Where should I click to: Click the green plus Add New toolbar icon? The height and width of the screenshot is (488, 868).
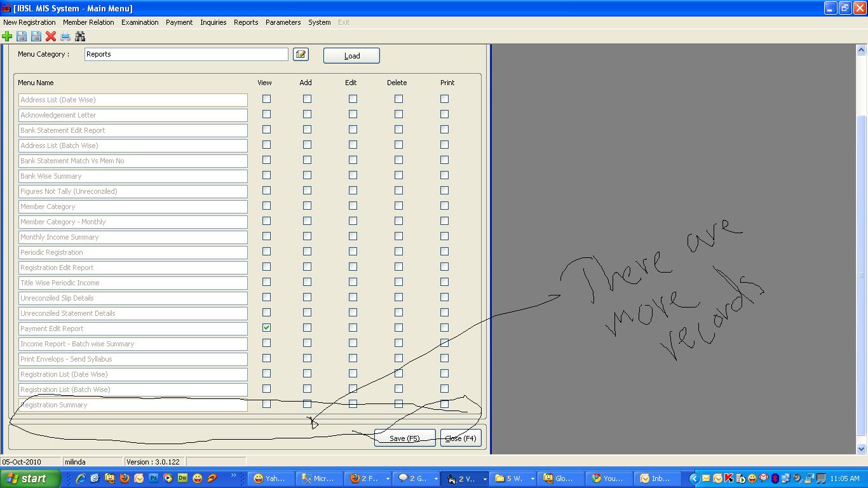7,37
